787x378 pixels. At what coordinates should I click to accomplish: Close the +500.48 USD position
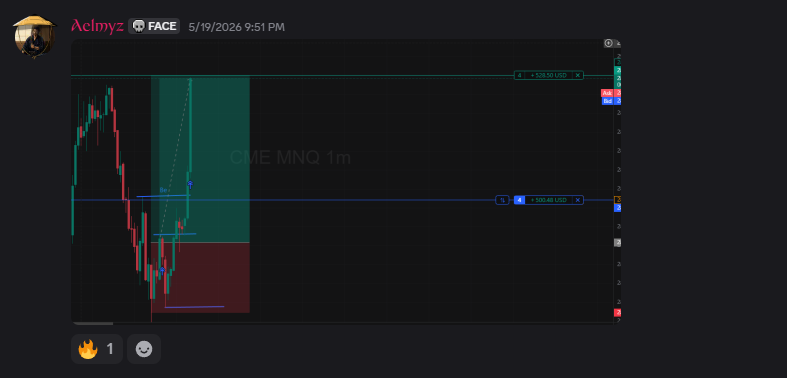pyautogui.click(x=578, y=200)
